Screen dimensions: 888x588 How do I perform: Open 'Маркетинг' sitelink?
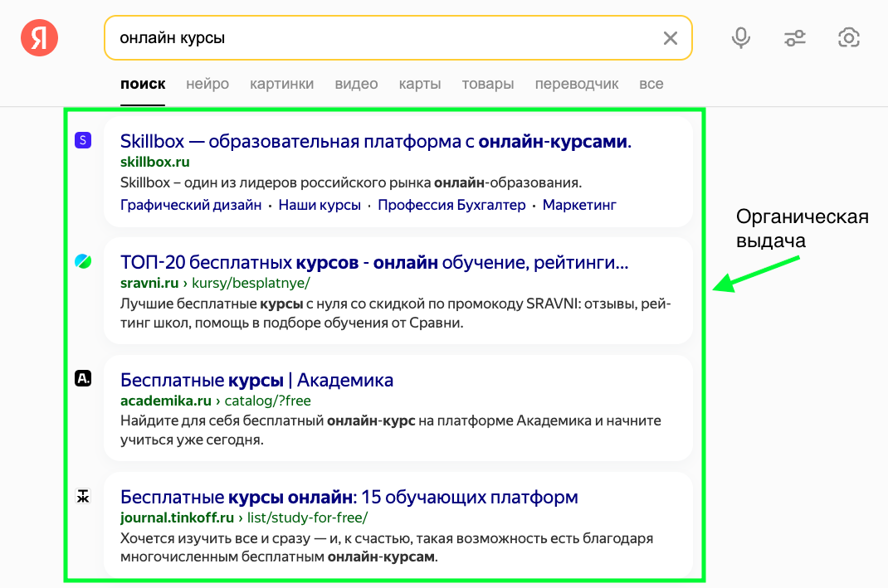(579, 205)
